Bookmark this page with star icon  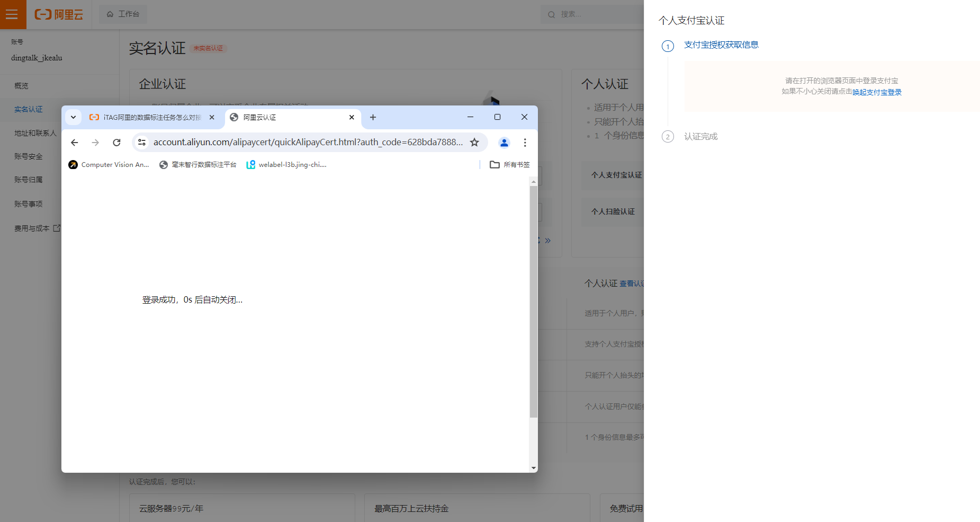(x=474, y=142)
